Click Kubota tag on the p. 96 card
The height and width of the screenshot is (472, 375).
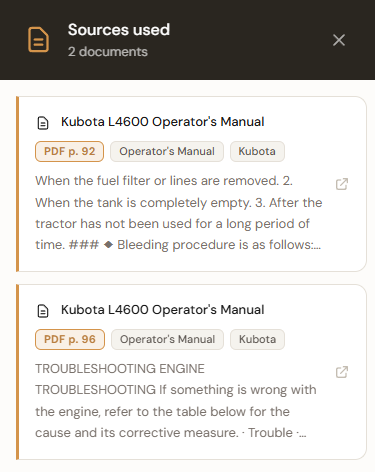click(x=257, y=339)
